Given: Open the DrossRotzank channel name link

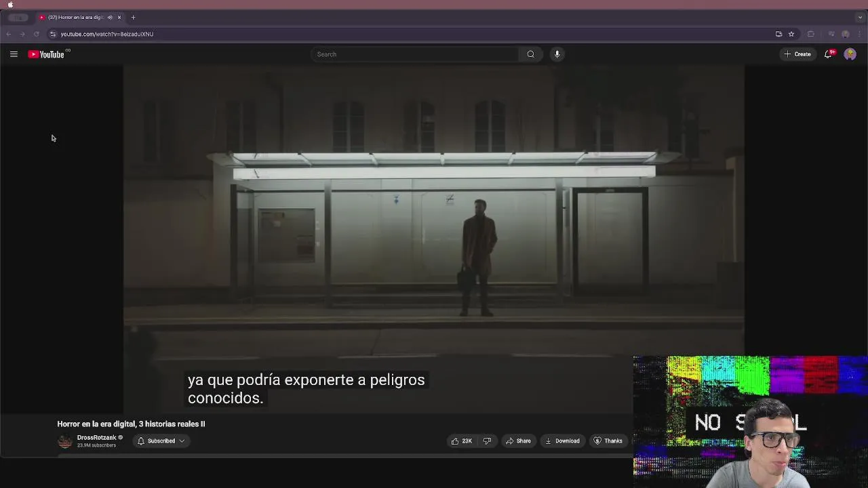Looking at the screenshot, I should tap(96, 437).
